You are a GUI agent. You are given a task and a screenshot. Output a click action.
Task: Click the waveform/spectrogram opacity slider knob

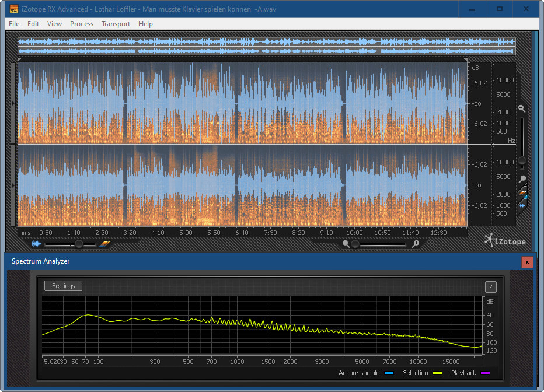click(x=79, y=244)
